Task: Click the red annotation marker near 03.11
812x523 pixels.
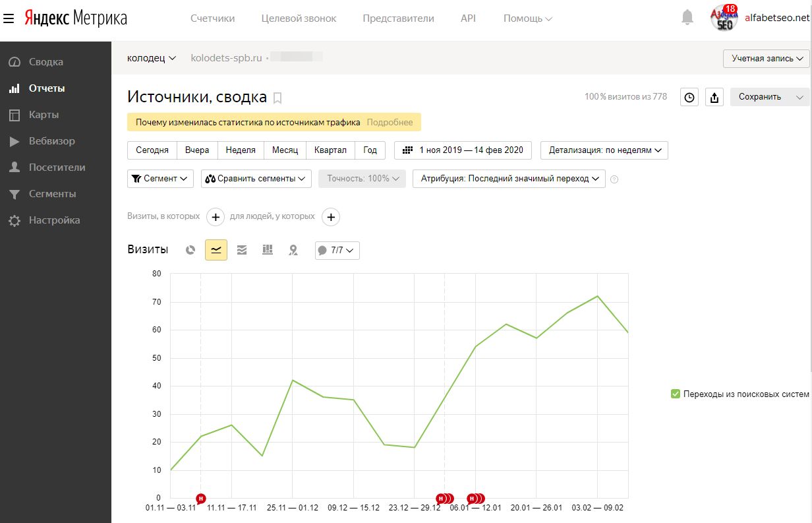Action: tap(201, 498)
